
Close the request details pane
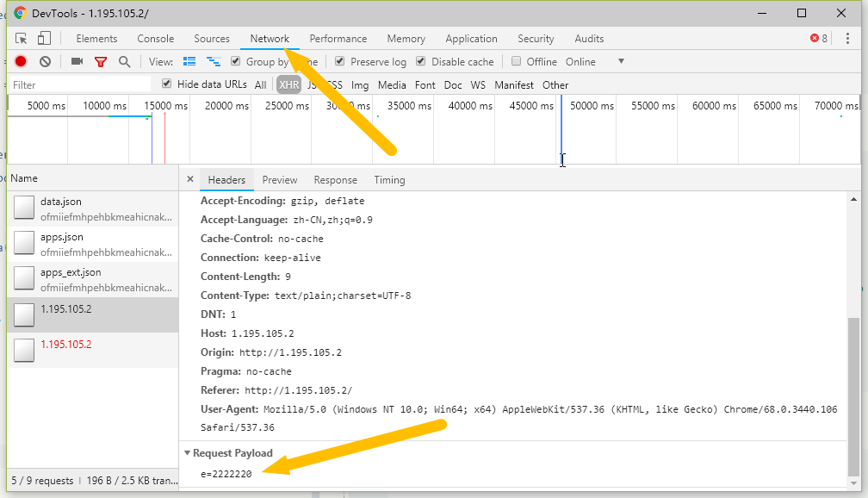point(189,179)
